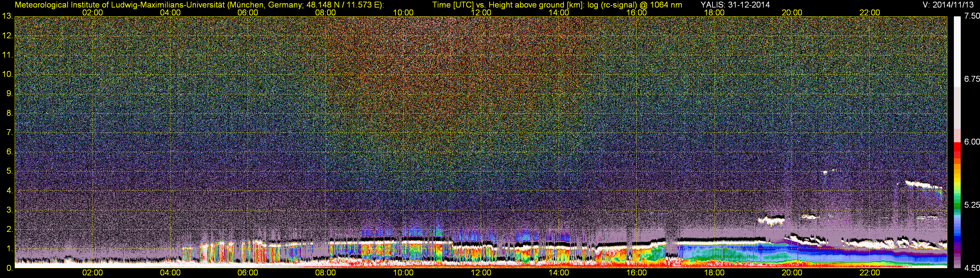Viewport: 980px width, 278px height.
Task: Select the 08:00 label on the top time axis
Action: [326, 12]
